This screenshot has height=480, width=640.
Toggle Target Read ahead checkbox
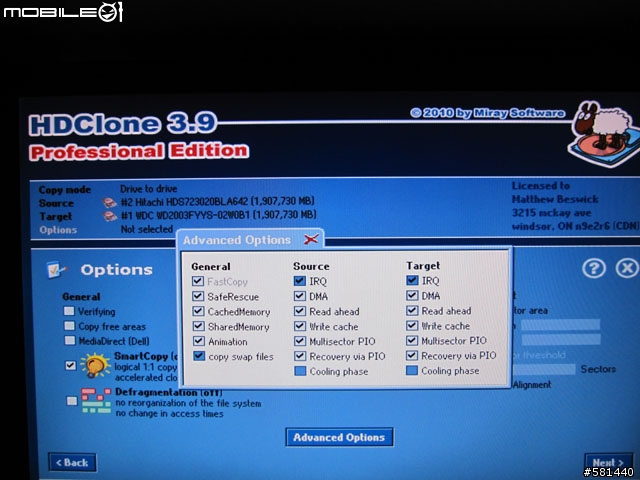click(x=412, y=310)
